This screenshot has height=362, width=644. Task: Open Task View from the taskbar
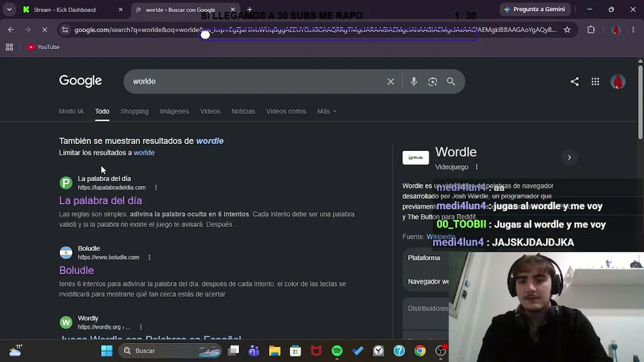(x=233, y=350)
